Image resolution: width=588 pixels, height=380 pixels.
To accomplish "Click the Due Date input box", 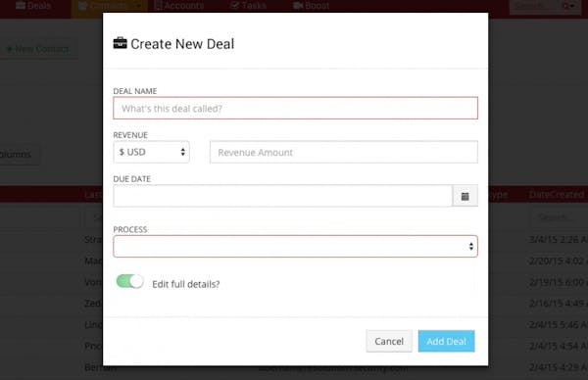I will click(283, 196).
